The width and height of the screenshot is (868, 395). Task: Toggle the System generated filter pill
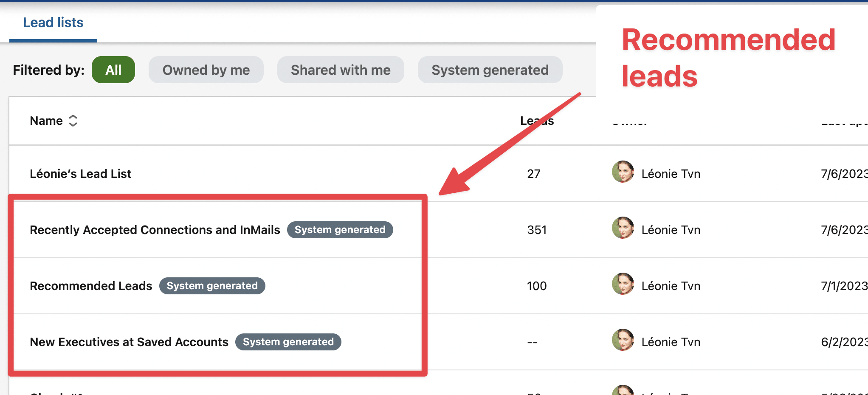click(x=490, y=70)
